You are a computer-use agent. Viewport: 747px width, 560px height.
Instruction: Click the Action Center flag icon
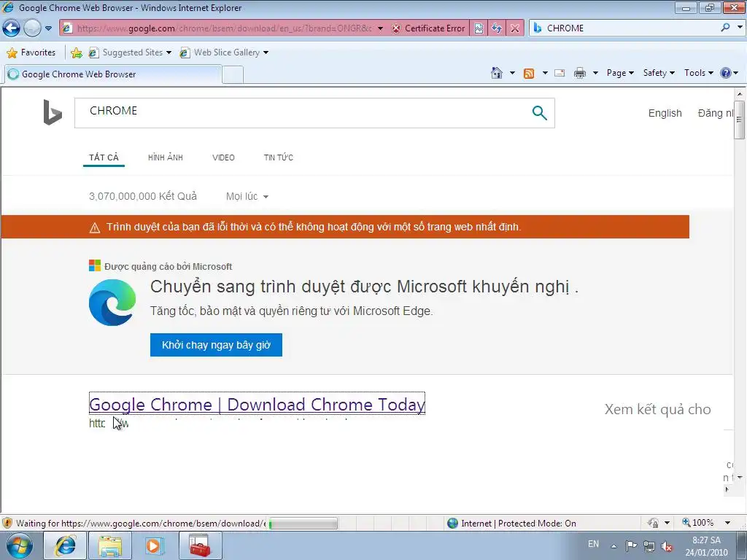[631, 545]
